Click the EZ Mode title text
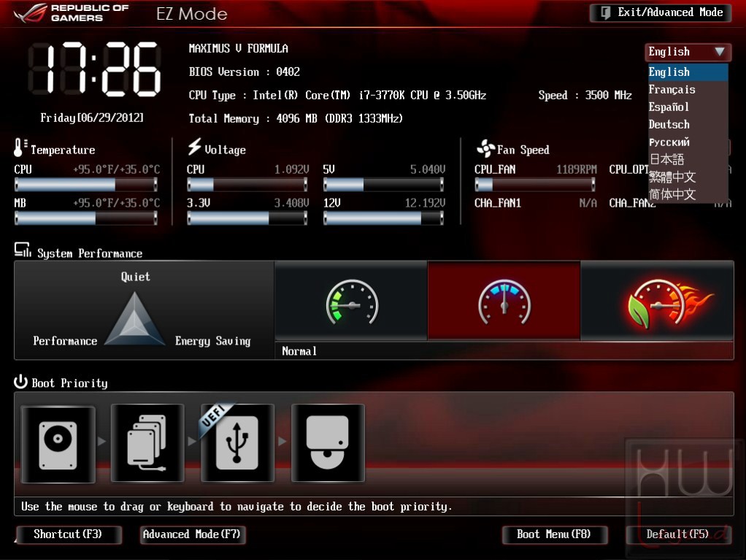 (x=192, y=14)
